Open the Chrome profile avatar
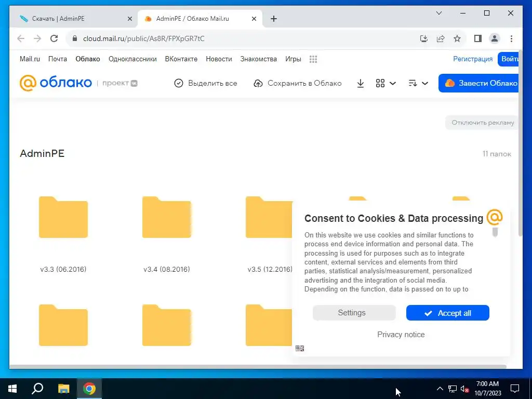This screenshot has height=399, width=532. pos(495,38)
